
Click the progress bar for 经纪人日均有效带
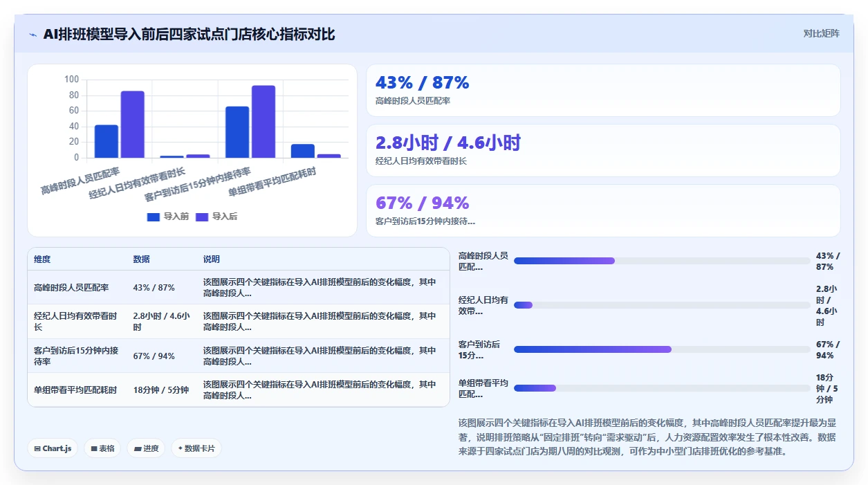662,305
